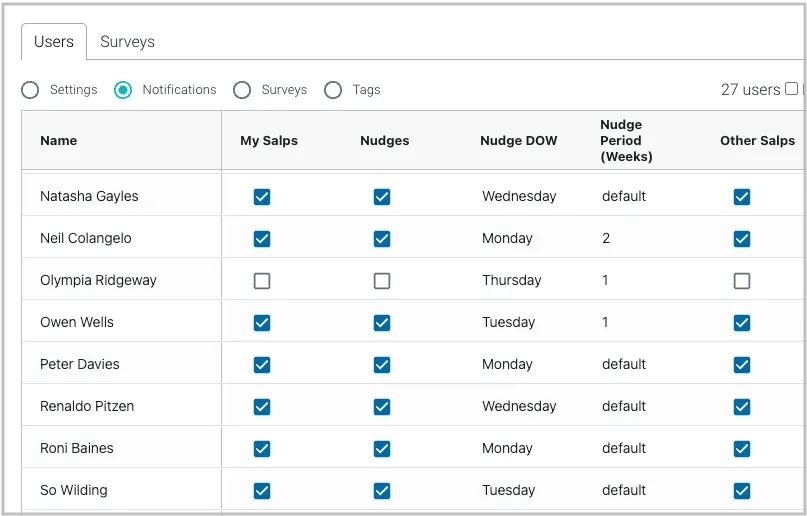The image size is (807, 516).
Task: Click Thursday in Olympia Ridgeway row
Action: point(512,280)
